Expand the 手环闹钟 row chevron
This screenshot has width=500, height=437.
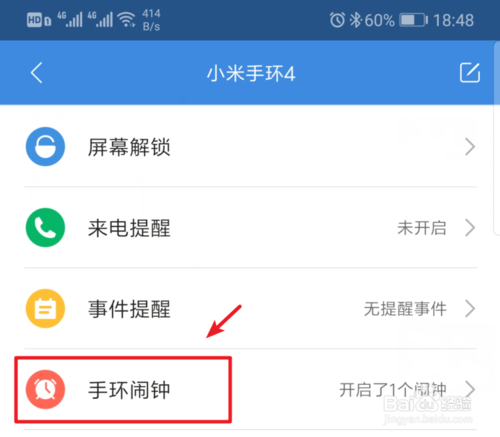point(470,389)
